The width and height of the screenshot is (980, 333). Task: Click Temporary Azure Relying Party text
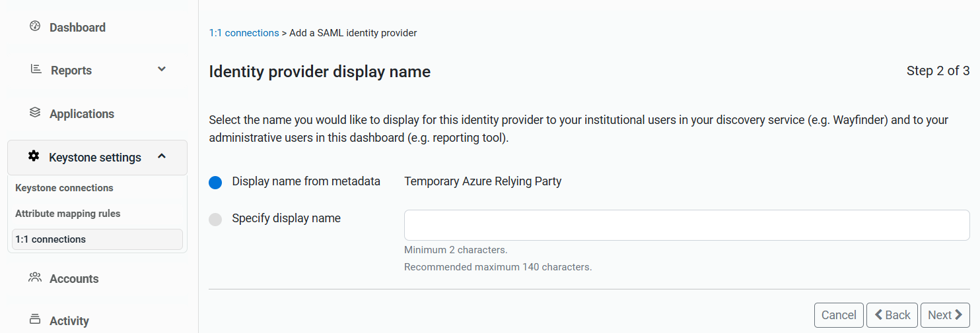click(483, 181)
